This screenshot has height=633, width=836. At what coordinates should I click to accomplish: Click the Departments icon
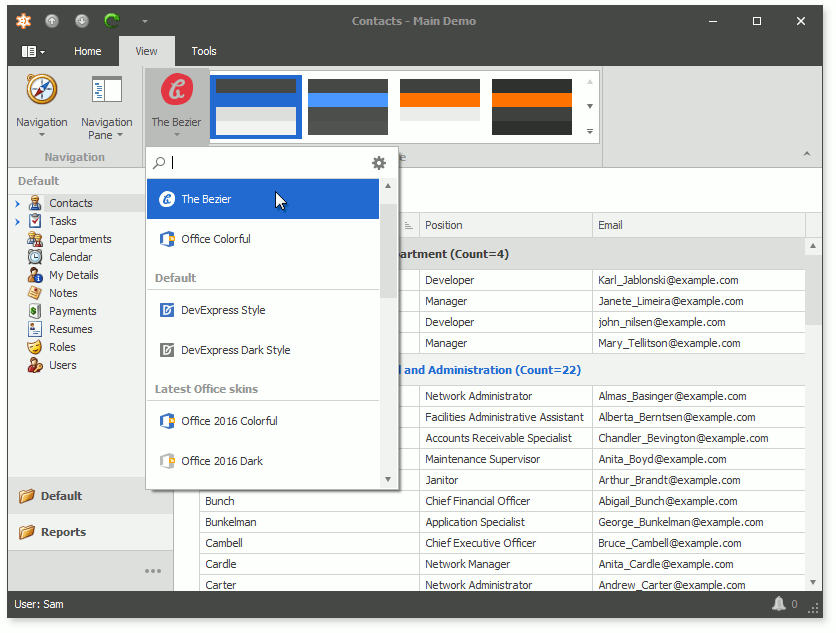pos(35,239)
